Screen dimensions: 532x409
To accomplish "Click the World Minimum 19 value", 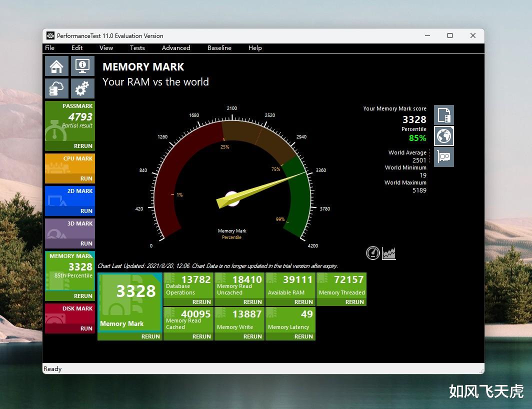I will click(423, 175).
